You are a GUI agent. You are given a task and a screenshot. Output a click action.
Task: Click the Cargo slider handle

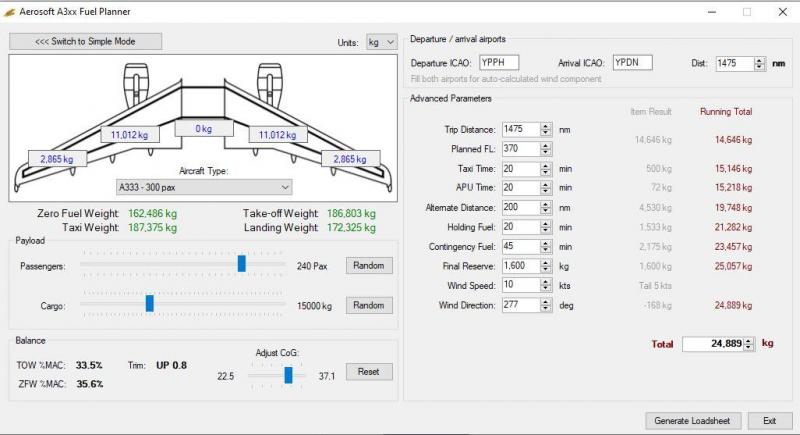click(149, 303)
